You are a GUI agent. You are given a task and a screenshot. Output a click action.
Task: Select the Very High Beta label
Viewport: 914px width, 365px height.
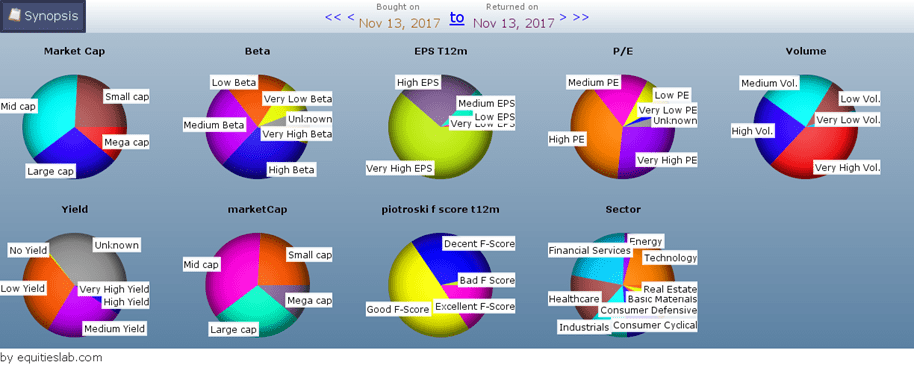point(296,134)
